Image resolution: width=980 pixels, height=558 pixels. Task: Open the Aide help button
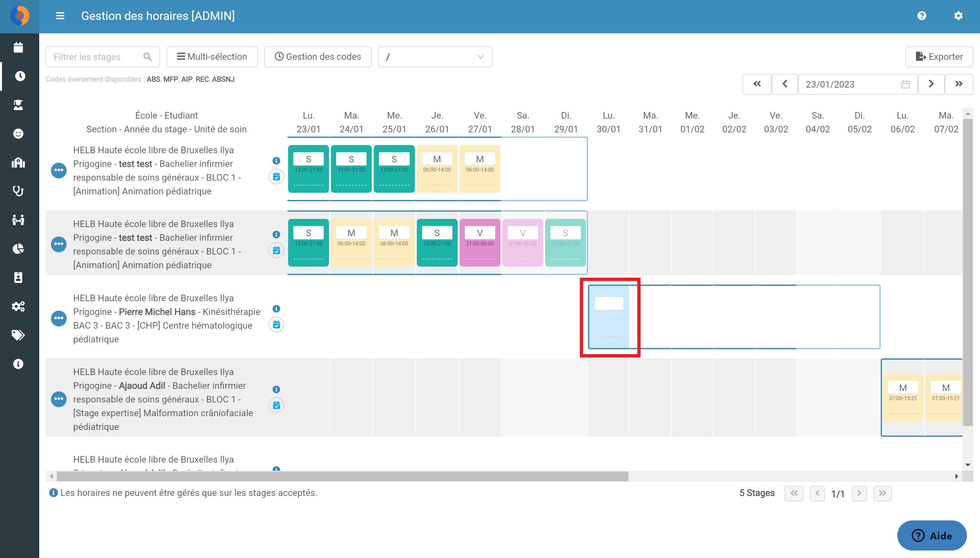point(932,535)
